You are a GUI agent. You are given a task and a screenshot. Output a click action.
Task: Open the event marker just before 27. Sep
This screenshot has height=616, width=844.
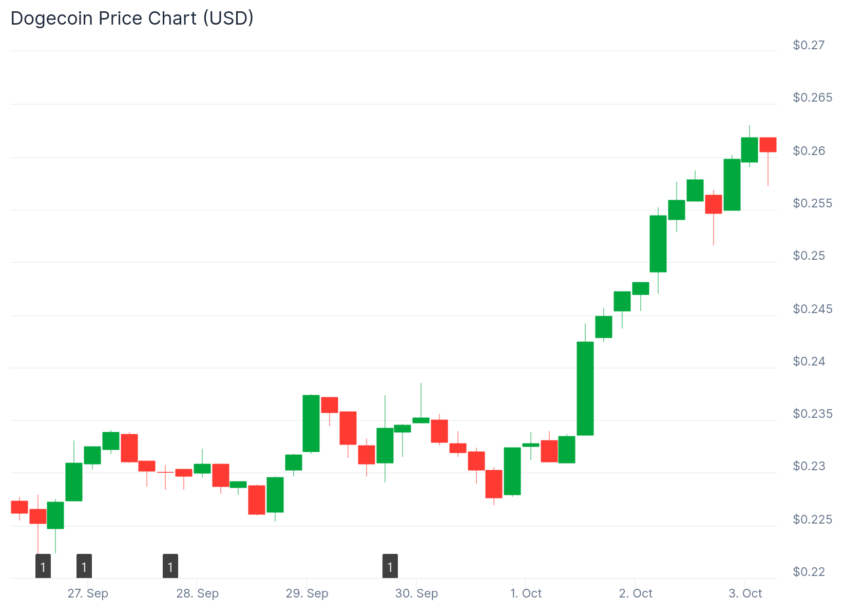(84, 566)
